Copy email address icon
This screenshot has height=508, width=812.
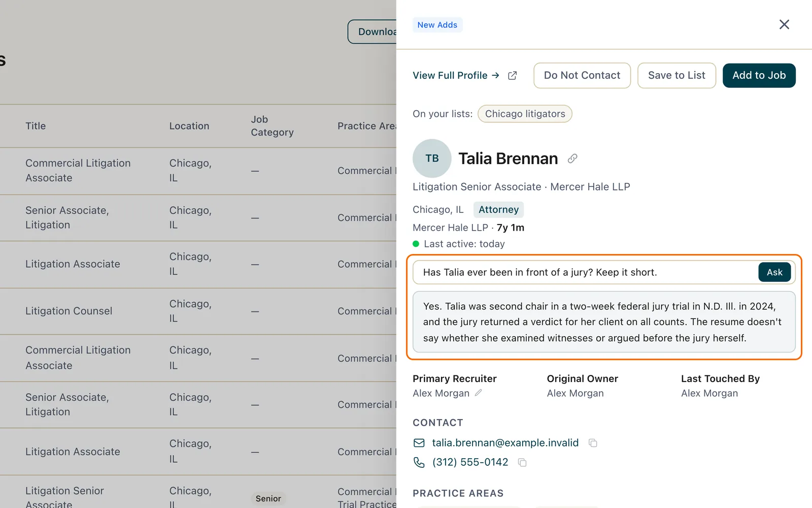point(593,443)
